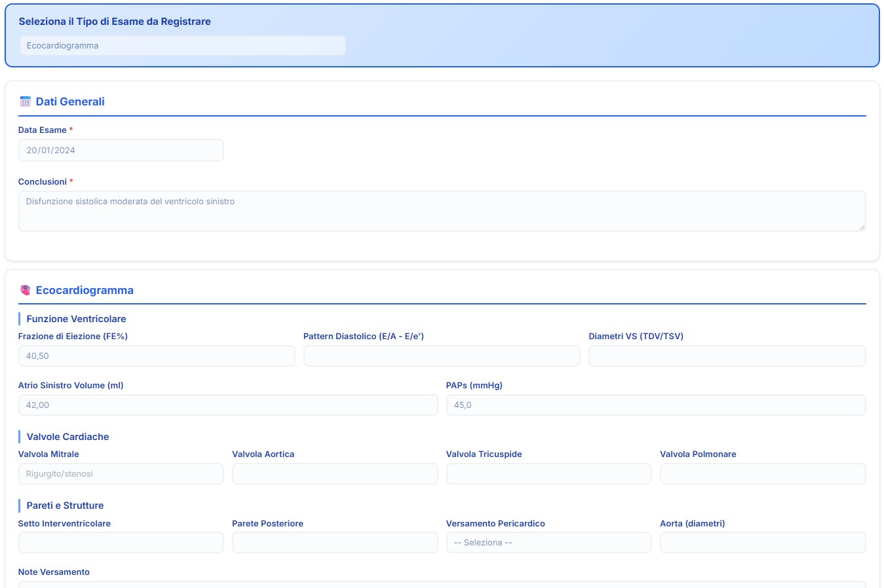
Task: Select the Aorta (diametri) field
Action: pyautogui.click(x=763, y=543)
